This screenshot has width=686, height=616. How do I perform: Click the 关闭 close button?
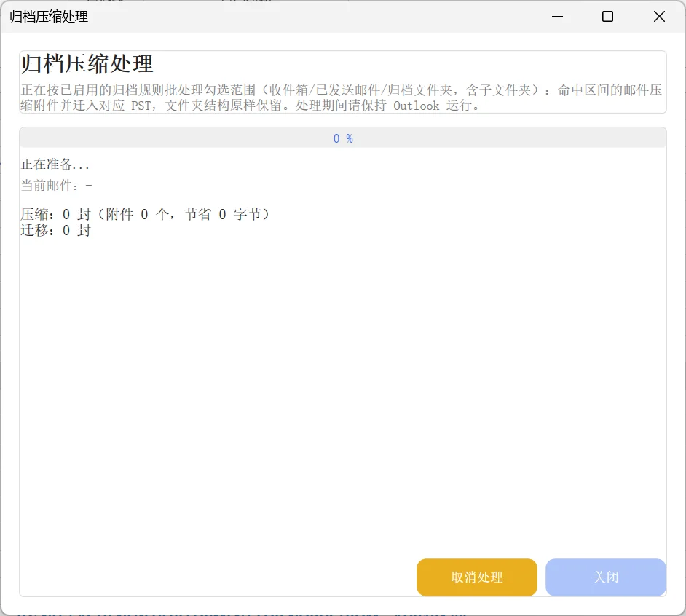pos(605,577)
